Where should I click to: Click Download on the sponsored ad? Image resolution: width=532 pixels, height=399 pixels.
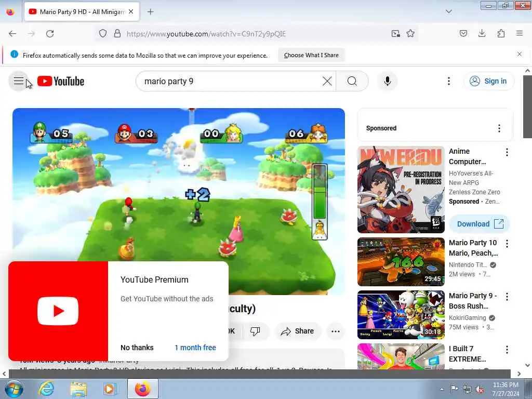(480, 224)
